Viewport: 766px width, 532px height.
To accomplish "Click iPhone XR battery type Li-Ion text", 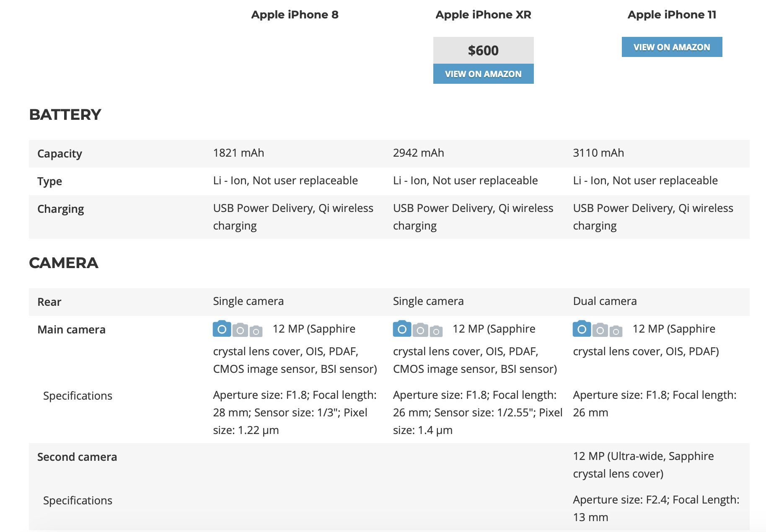I will (465, 181).
